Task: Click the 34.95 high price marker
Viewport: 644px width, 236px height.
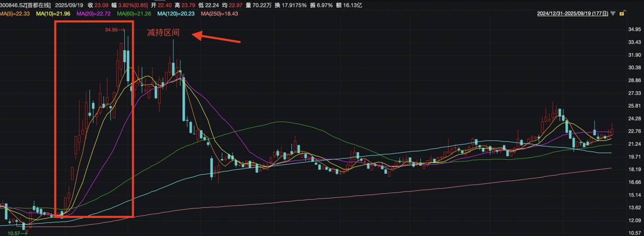Action: (x=111, y=30)
